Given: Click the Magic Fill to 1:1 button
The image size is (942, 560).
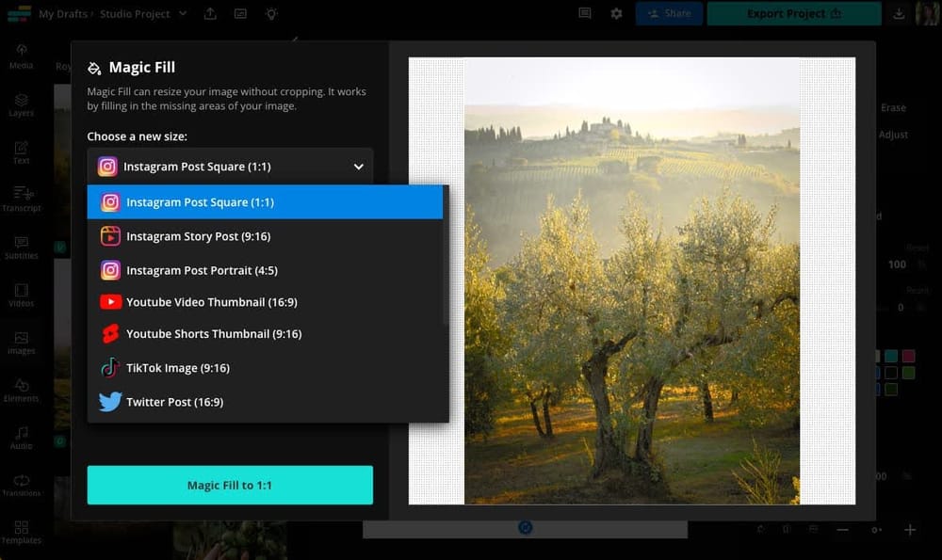Looking at the screenshot, I should click(229, 485).
